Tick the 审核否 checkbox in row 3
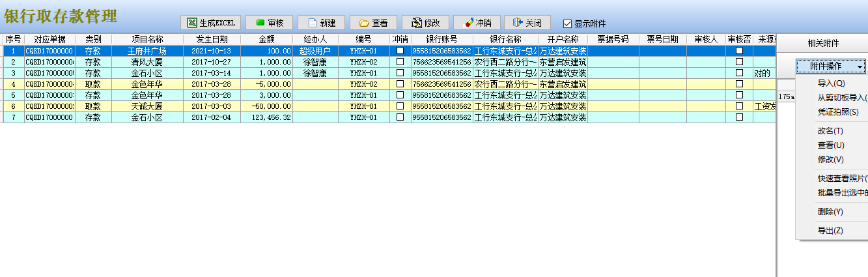Screen dimensions: 868x277 pyautogui.click(x=739, y=73)
